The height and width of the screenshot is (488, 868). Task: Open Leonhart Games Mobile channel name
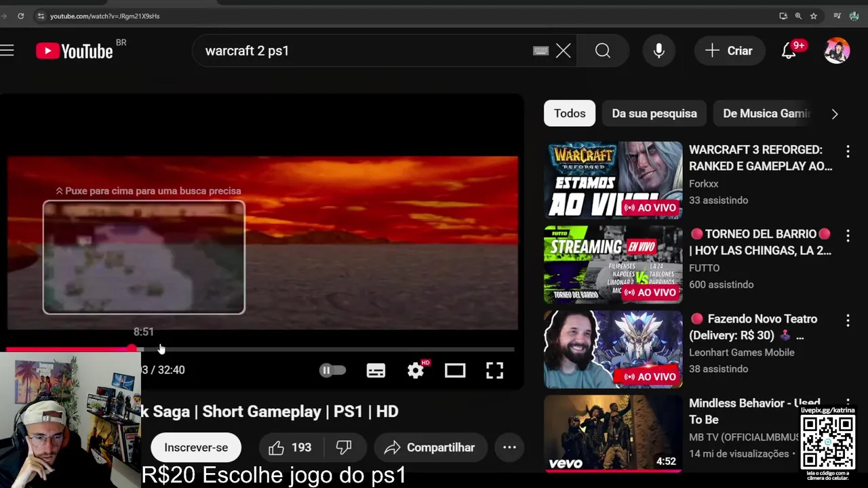(741, 352)
